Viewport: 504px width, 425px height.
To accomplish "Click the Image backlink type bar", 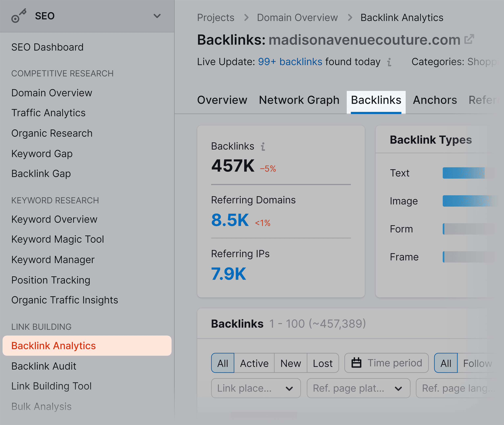I will [470, 201].
